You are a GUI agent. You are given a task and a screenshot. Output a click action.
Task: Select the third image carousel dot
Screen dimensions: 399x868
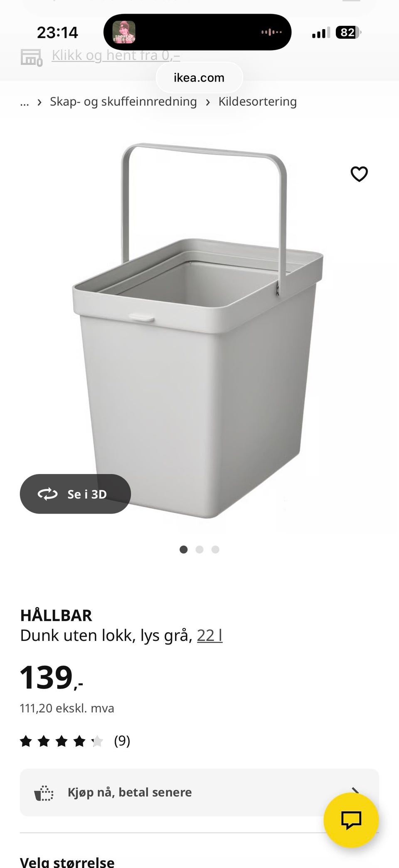click(x=215, y=549)
